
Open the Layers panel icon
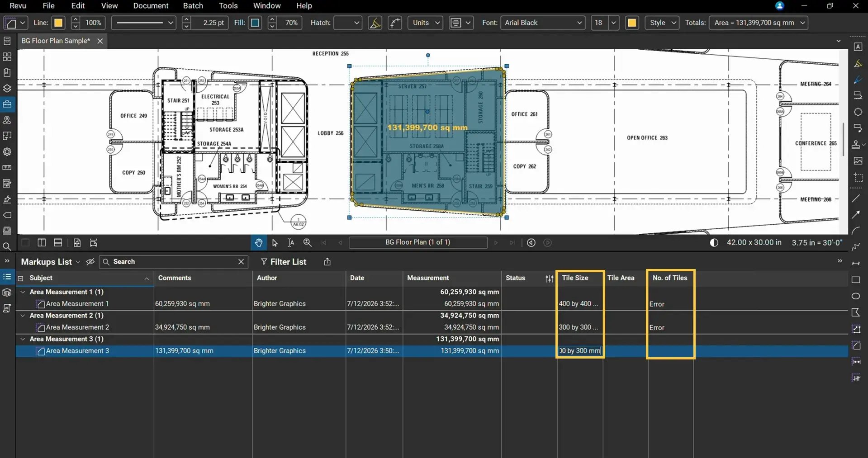(x=7, y=88)
